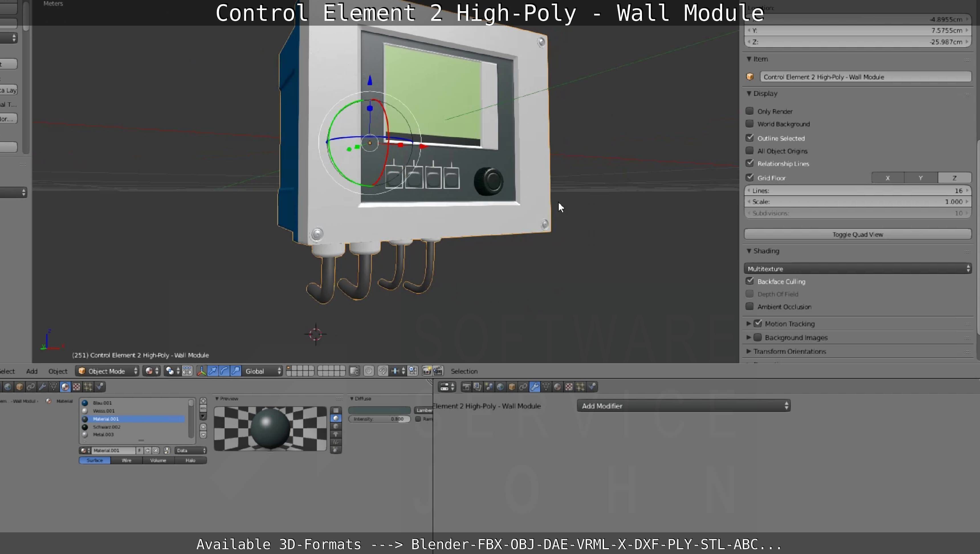Enable the rotate manipulator arc
This screenshot has width=980, height=554.
[225, 371]
